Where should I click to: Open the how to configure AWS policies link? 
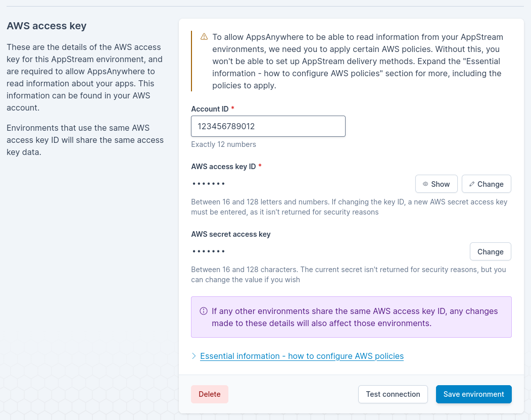click(302, 356)
